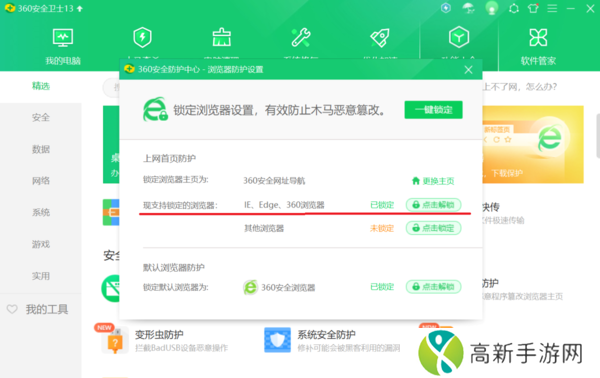Click 更换主页 link

pos(433,181)
